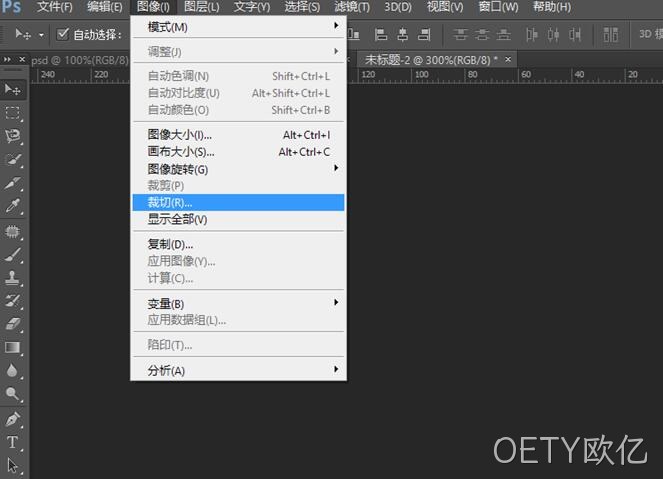
Task: Click distribute left edges icon
Action: [x=532, y=34]
